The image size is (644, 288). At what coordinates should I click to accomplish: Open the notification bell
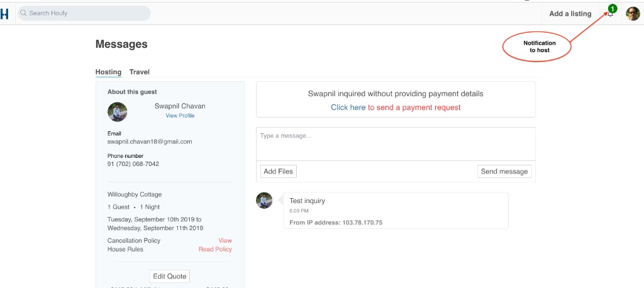611,13
